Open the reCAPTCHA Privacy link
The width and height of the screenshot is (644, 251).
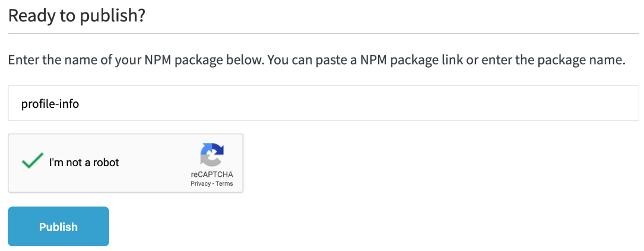[x=201, y=184]
